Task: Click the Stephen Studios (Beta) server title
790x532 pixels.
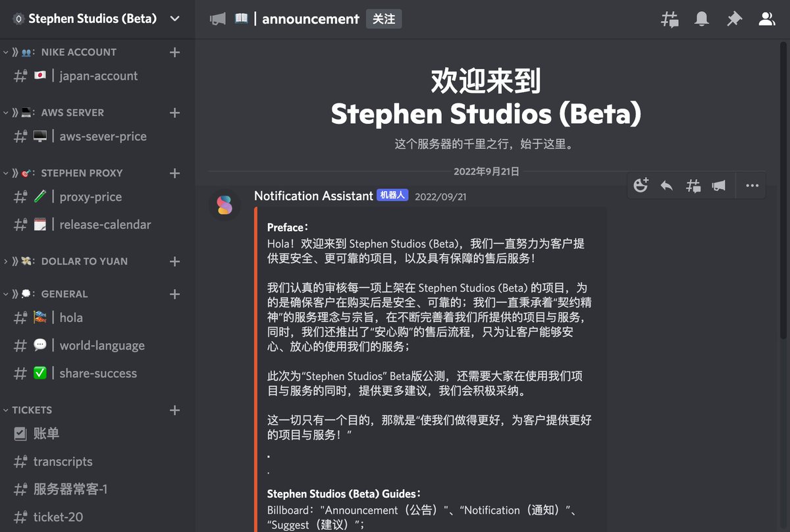Action: 93,19
